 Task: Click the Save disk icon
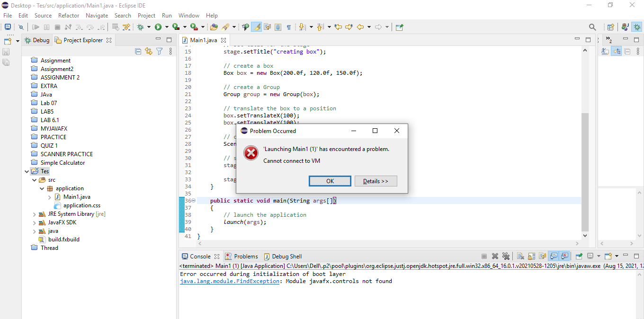pos(6,52)
